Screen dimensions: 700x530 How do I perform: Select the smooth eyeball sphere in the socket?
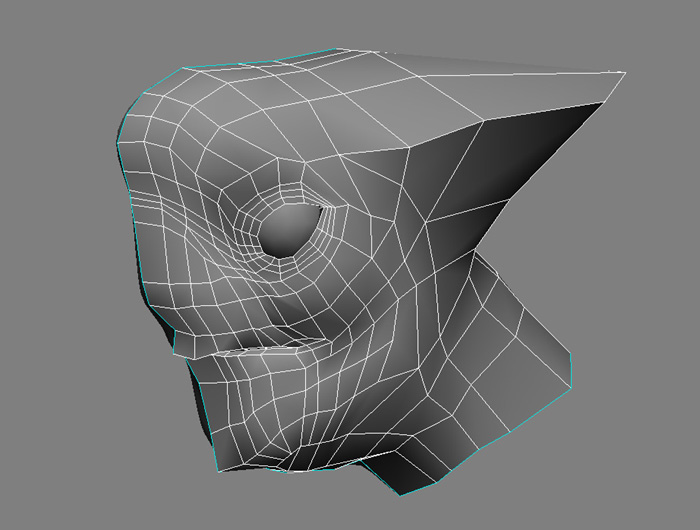(290, 231)
